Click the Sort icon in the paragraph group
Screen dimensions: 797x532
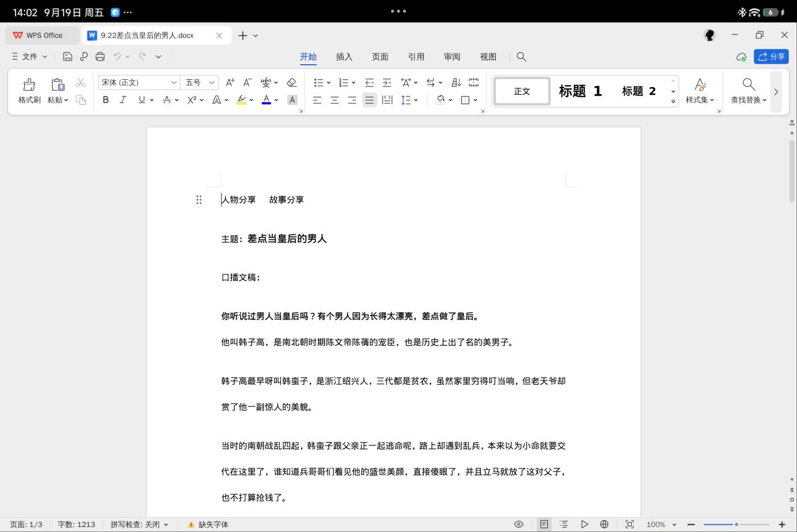pos(456,82)
